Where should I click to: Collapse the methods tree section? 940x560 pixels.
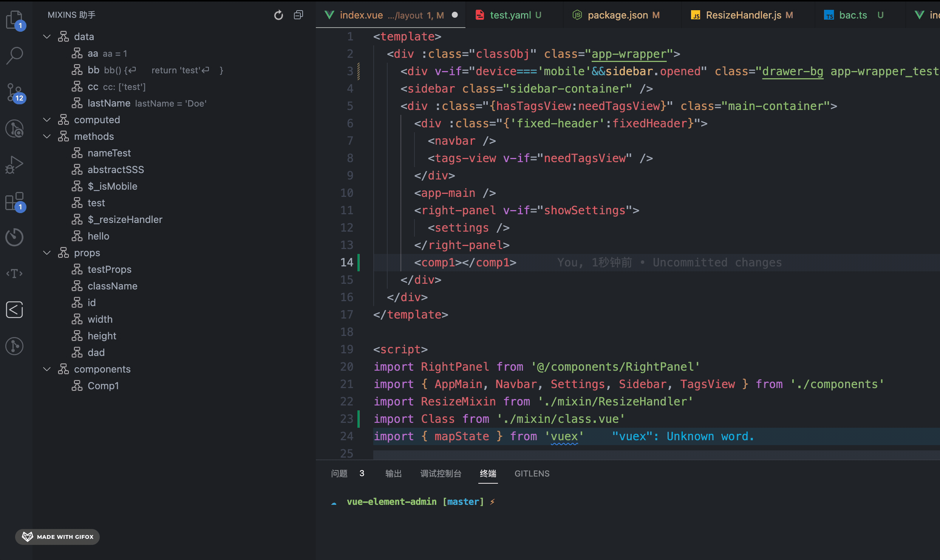click(x=47, y=136)
